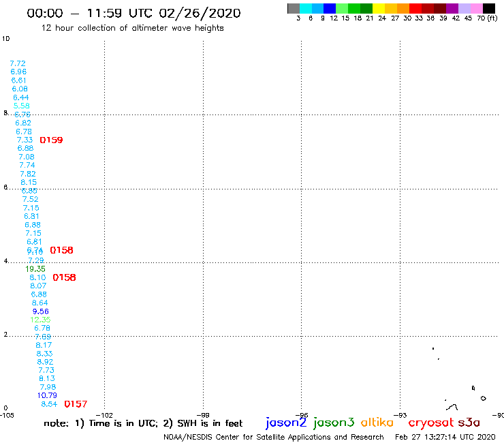Image resolution: width=504 pixels, height=443 pixels.
Task: Select the 8.13 reading
Action: [x=47, y=379]
